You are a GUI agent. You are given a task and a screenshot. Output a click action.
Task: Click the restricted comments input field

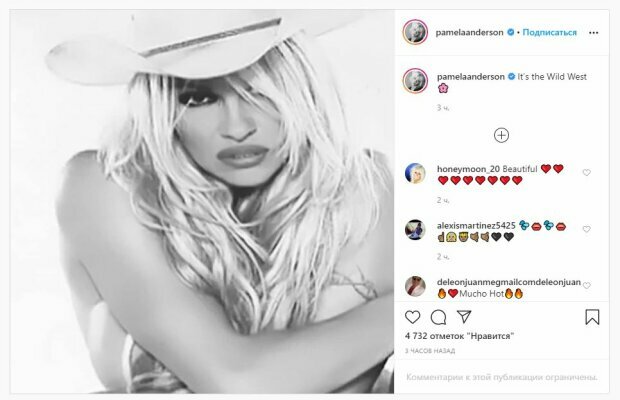501,377
